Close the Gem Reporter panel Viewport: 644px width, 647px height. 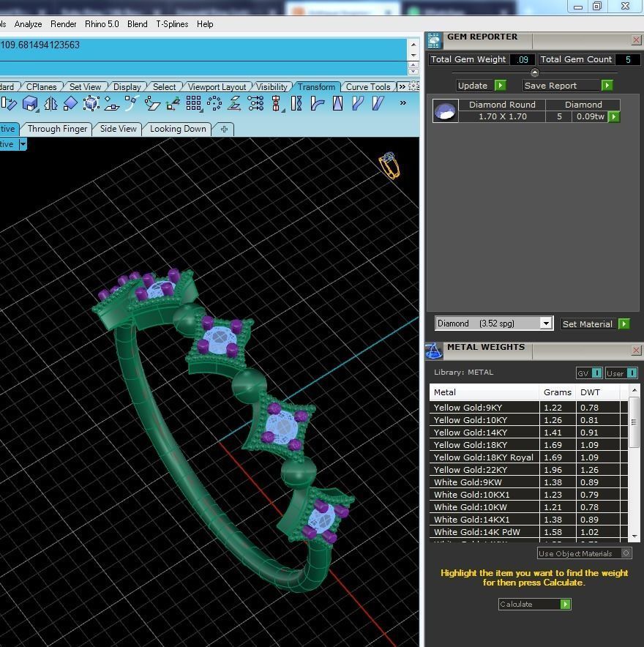(x=636, y=40)
